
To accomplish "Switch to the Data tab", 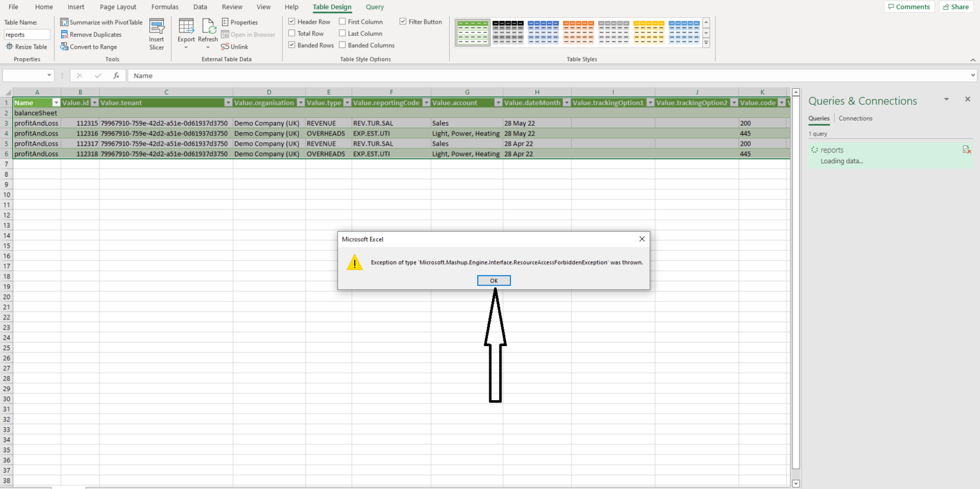I will tap(200, 7).
